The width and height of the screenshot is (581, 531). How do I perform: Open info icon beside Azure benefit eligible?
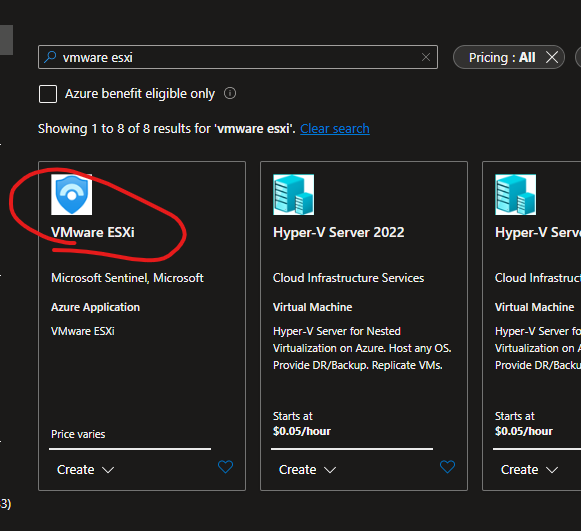(x=230, y=93)
